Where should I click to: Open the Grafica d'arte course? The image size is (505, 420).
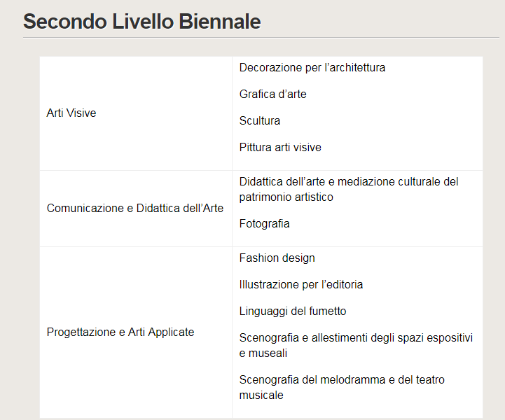click(x=272, y=94)
